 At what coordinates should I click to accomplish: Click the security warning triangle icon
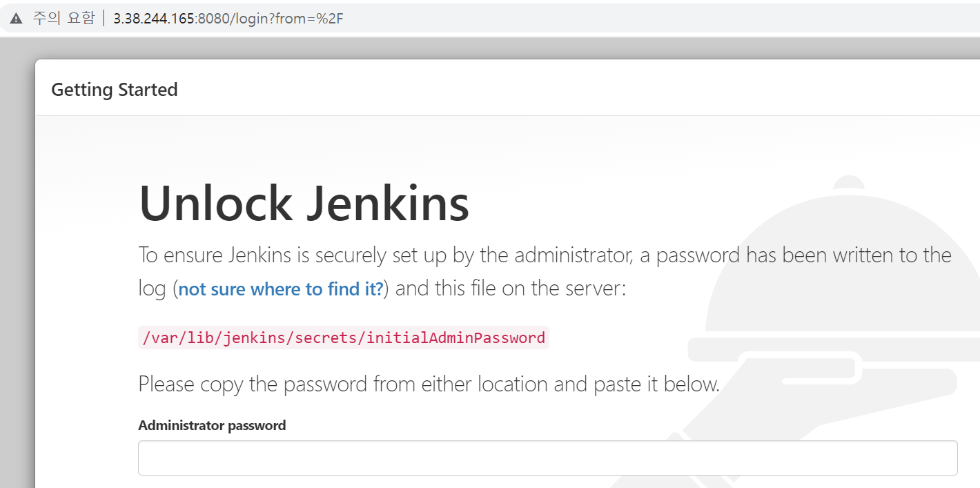pos(17,19)
